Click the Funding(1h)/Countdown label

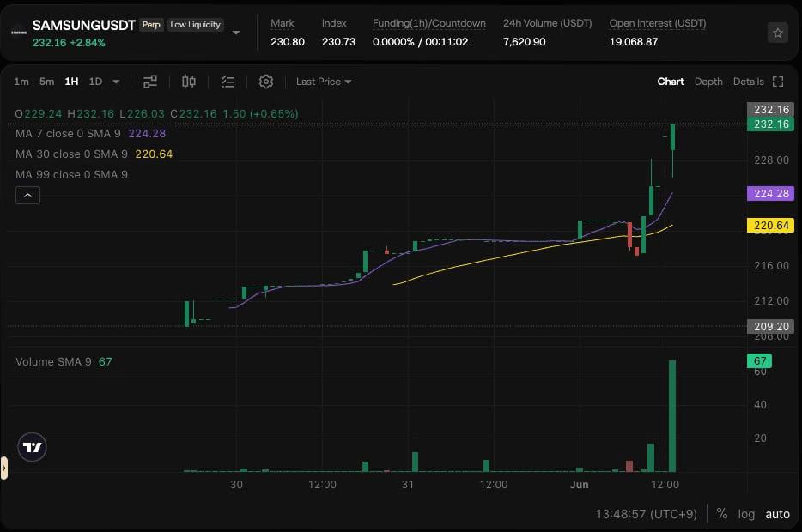click(429, 23)
